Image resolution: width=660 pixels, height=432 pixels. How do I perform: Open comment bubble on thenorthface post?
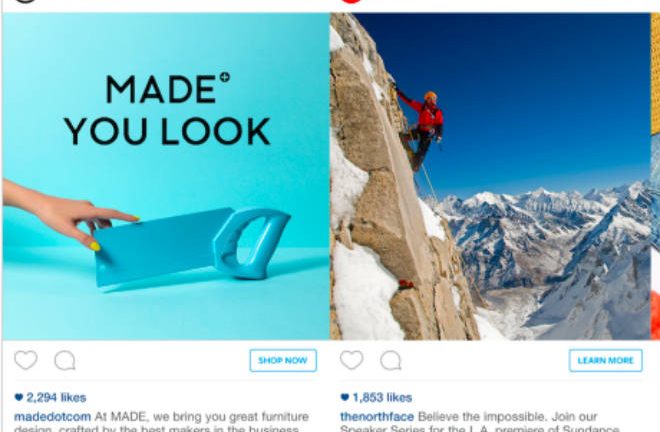point(391,360)
